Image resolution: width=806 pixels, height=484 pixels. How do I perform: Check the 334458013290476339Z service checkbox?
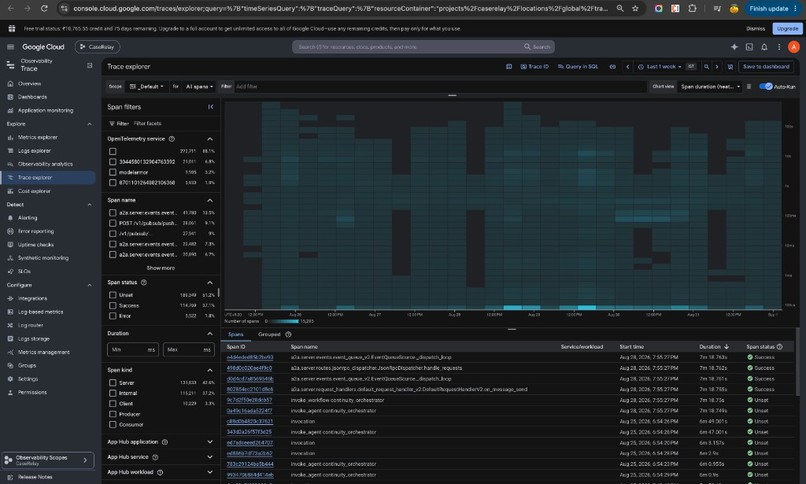(113, 162)
